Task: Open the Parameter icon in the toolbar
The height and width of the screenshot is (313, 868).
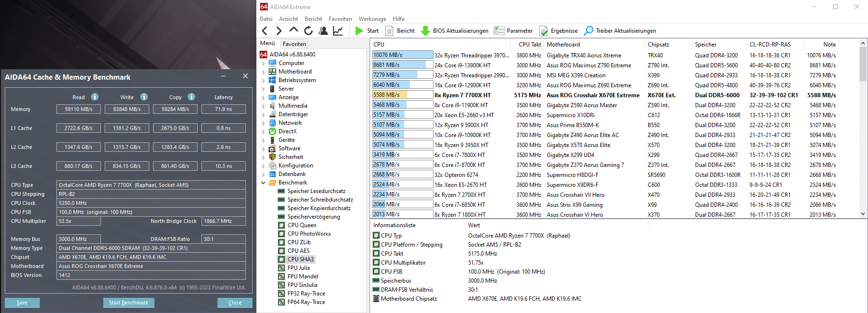Action: tap(499, 31)
